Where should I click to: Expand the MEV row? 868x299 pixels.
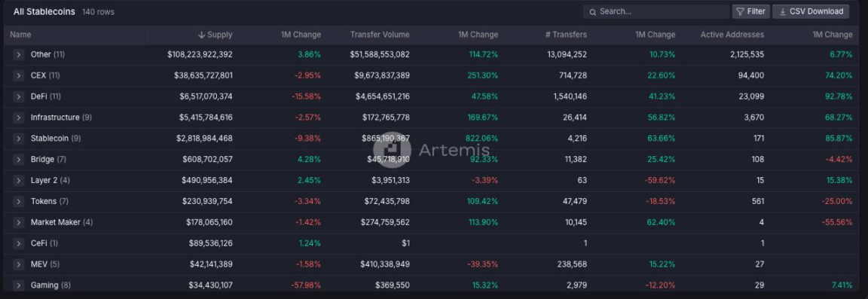[18, 264]
